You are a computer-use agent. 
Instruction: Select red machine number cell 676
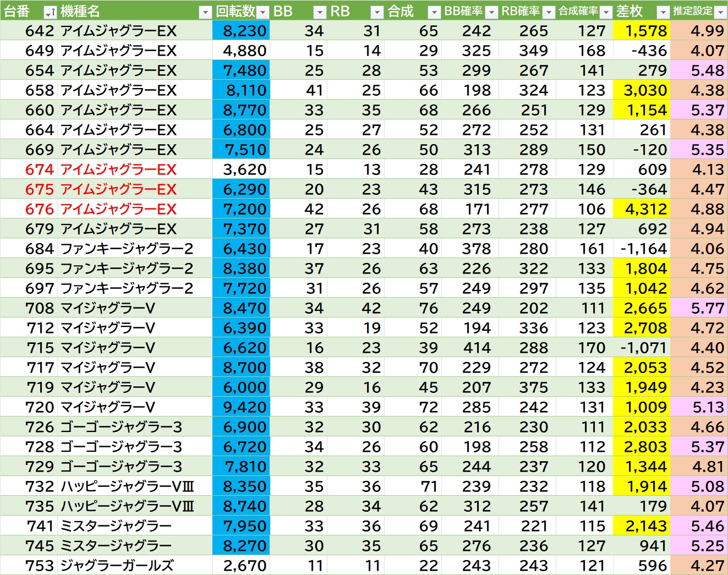pos(29,209)
